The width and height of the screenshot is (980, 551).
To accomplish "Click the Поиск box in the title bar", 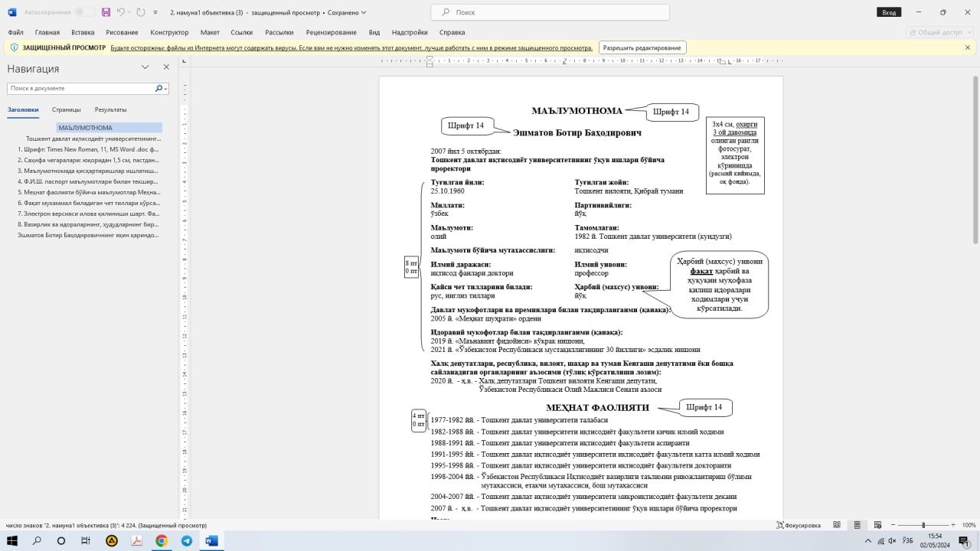I will tap(550, 12).
